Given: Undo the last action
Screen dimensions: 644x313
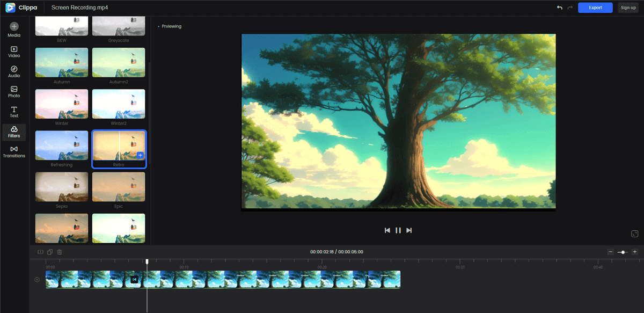Looking at the screenshot, I should tap(560, 8).
